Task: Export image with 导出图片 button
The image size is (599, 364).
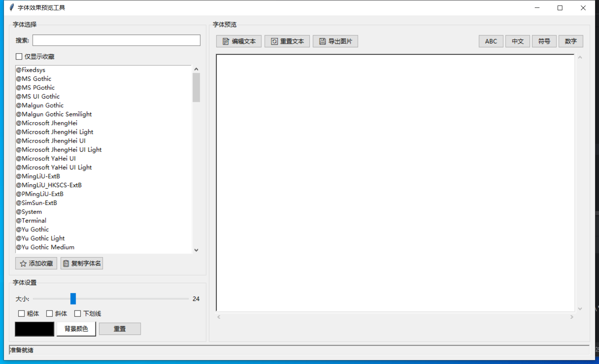Action: 335,41
